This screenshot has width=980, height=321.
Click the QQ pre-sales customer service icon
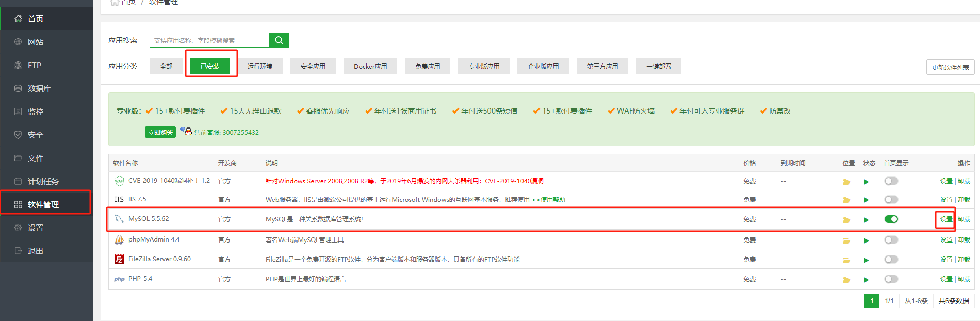(186, 131)
